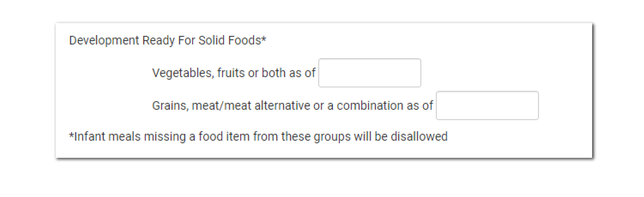Screen dimensions: 644x197
Task: Click 'meat/meat' in the grains label
Action: [x=221, y=105]
